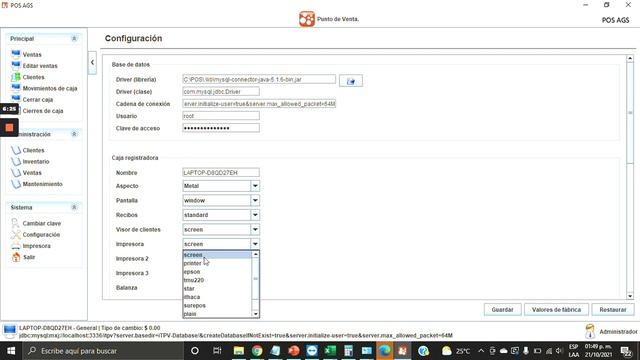The width and height of the screenshot is (640, 360).
Task: Open the Calculator from the taskbar
Action: click(349, 351)
